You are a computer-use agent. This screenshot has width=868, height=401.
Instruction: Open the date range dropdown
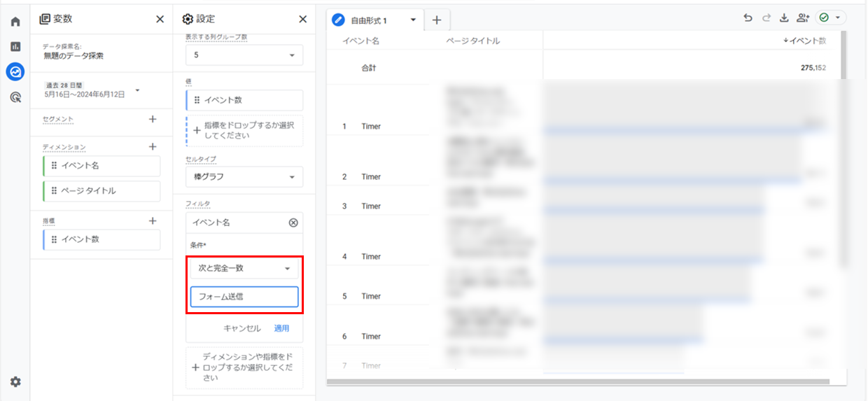(137, 90)
